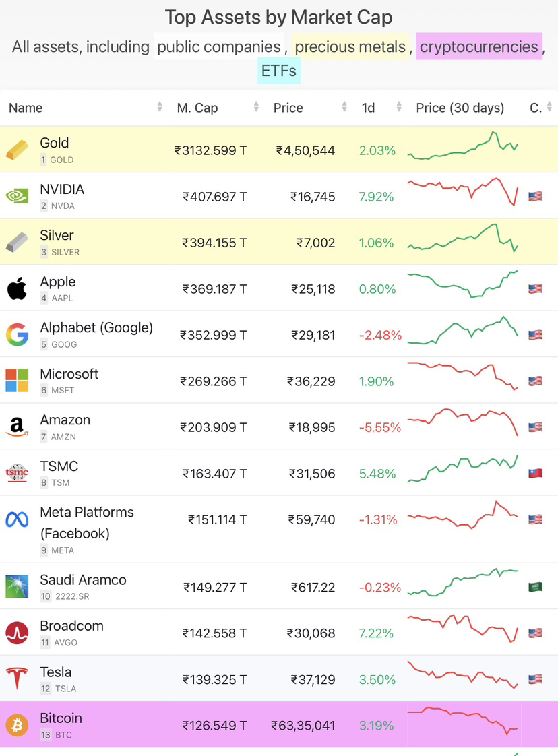The image size is (558, 756).
Task: Sort by 1d change column
Action: point(399,107)
